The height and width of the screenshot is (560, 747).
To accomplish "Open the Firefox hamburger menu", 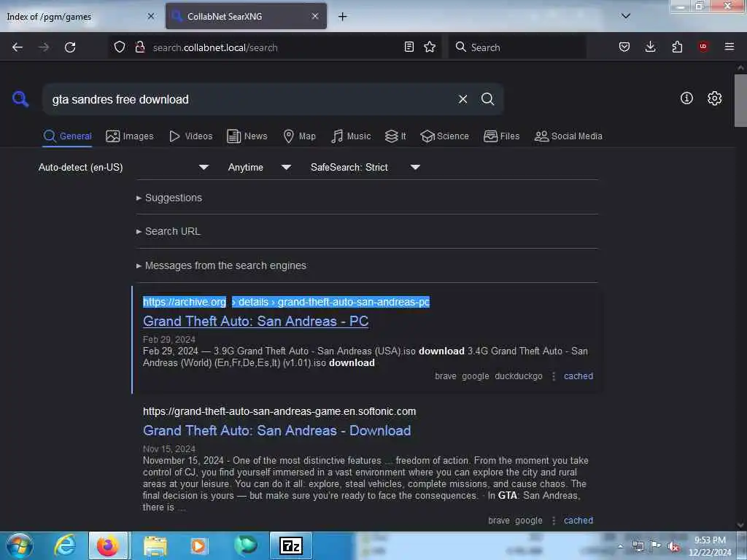I will 729,47.
